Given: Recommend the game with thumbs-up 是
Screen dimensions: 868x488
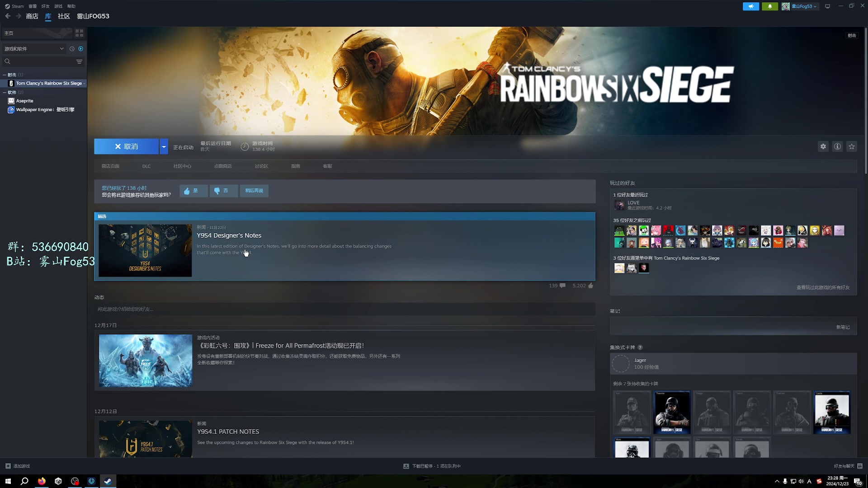Looking at the screenshot, I should [193, 191].
